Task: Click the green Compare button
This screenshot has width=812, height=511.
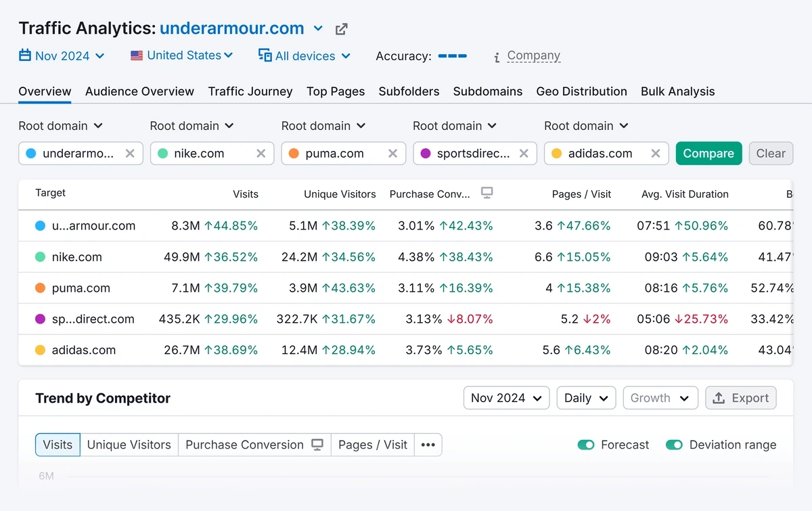Action: point(708,154)
